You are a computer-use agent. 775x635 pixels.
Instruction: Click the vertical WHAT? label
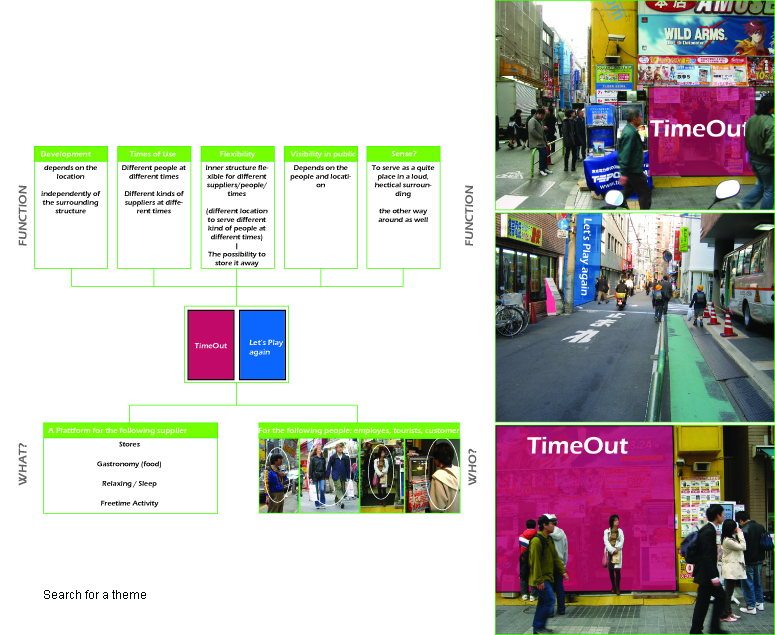[x=23, y=464]
